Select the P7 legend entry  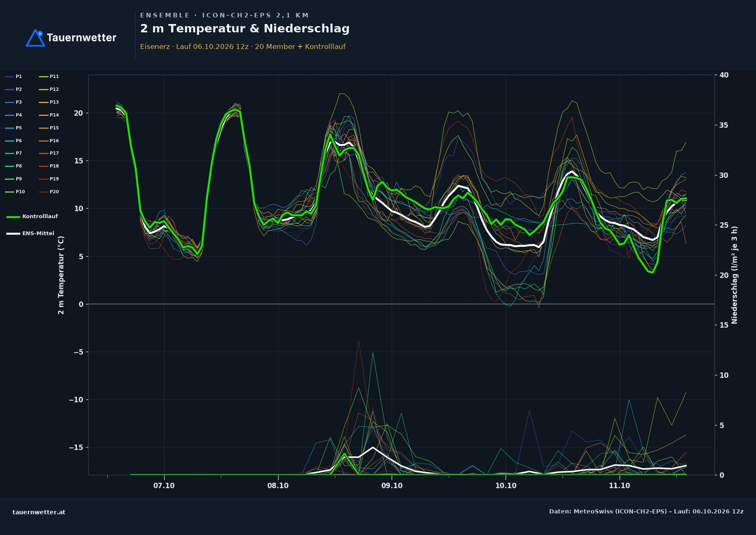14,153
